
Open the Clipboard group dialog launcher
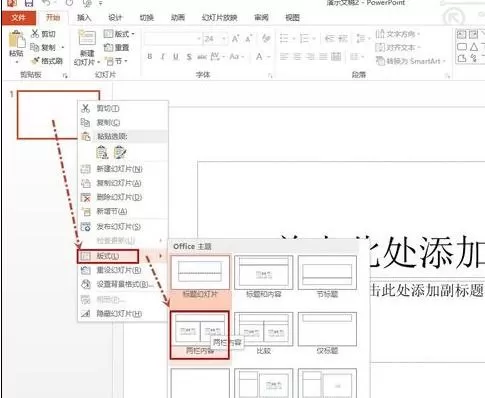65,76
